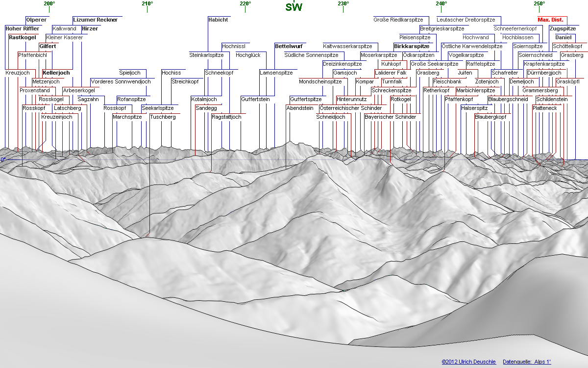Viewport: 588px width, 368px height.
Task: Choose the Bettelwurf mountain label
Action: [x=290, y=46]
